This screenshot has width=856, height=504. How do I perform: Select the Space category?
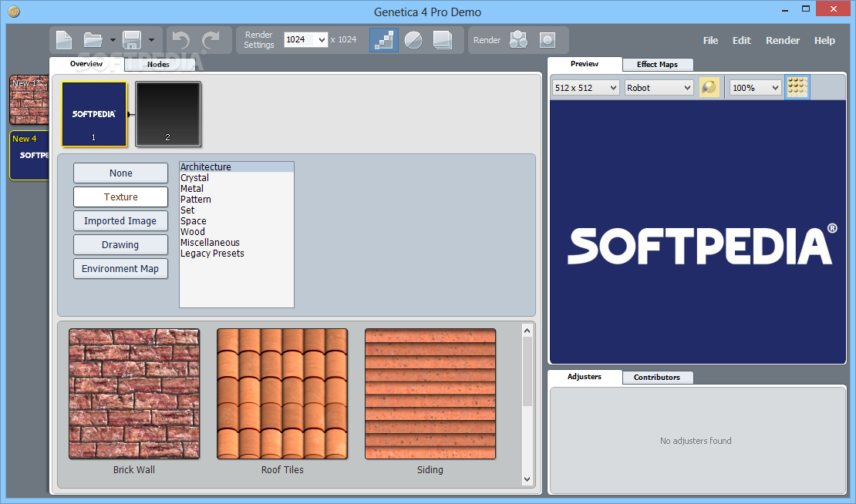click(x=237, y=221)
